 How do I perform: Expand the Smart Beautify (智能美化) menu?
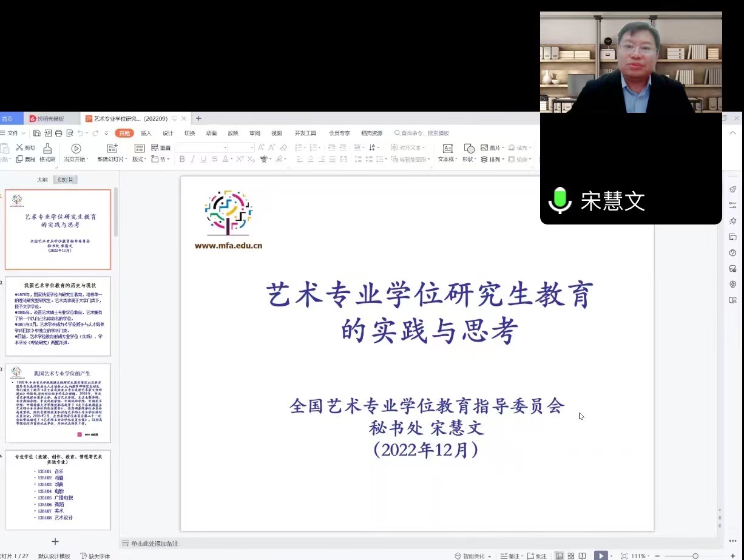(473, 556)
